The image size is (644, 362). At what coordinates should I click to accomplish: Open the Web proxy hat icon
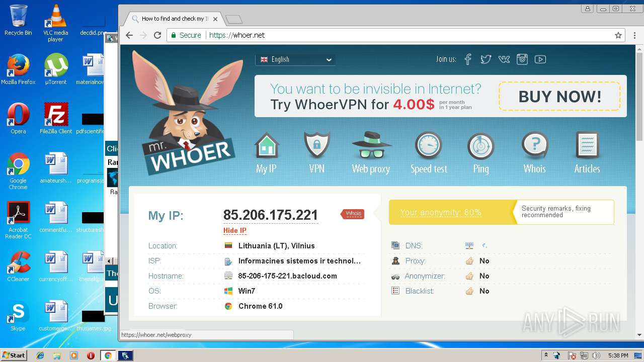[x=371, y=146]
